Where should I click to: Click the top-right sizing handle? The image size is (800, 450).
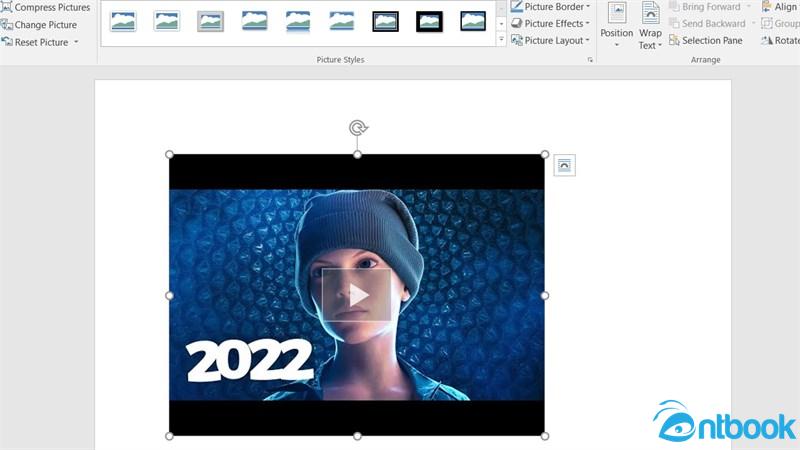545,154
